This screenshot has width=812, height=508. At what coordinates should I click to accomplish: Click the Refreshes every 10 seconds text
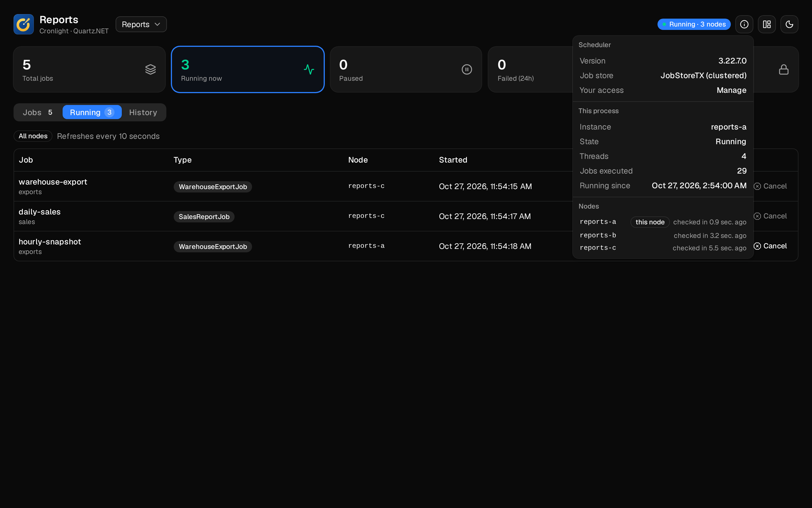(x=108, y=136)
